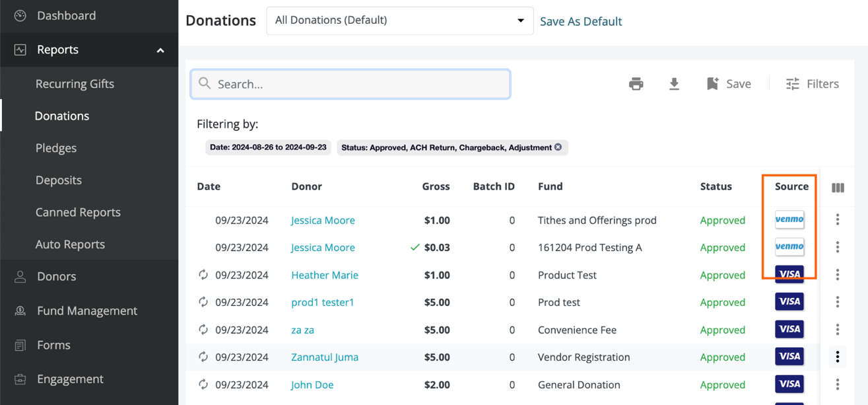Collapse the Reports sidebar section
This screenshot has width=868, height=405.
(160, 50)
